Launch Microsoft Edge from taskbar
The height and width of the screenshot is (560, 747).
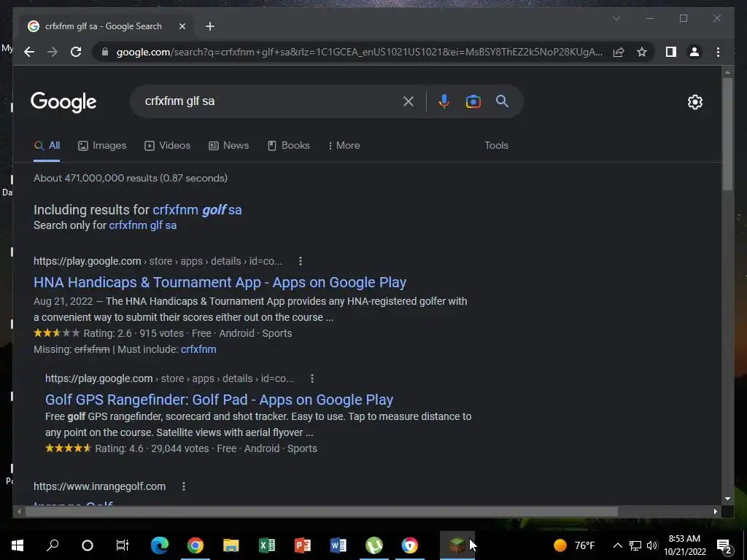160,545
